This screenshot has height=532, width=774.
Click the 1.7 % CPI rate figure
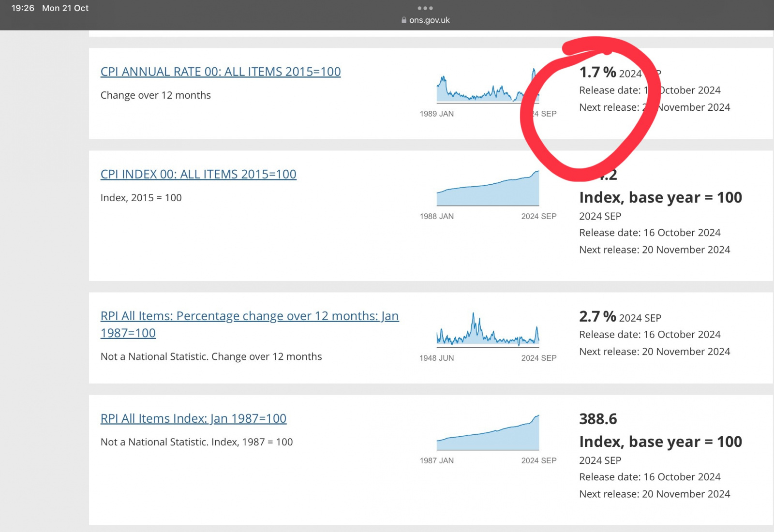tap(597, 73)
